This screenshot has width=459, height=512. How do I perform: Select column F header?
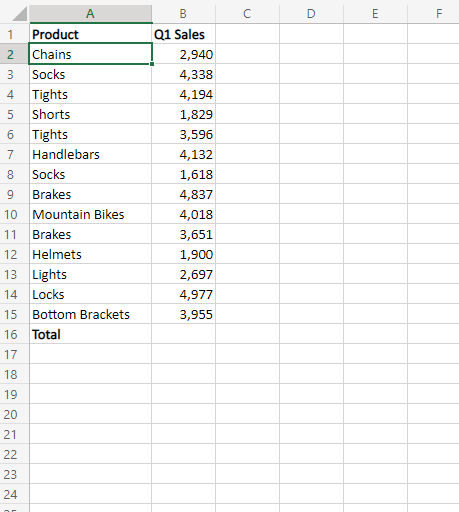433,14
